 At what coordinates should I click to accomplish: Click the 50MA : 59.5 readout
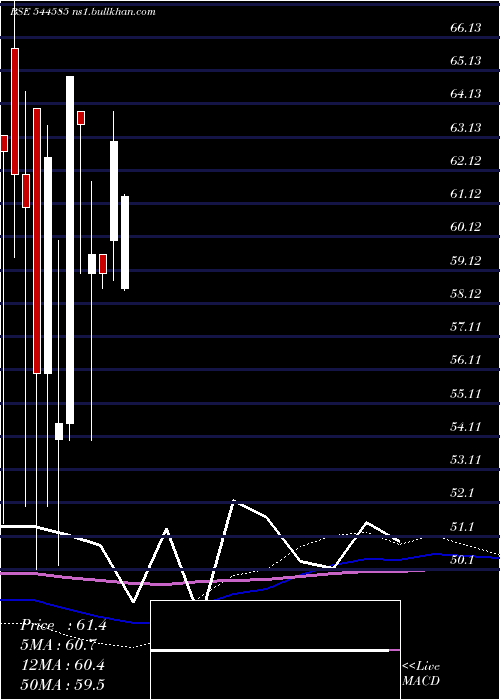coord(63,684)
